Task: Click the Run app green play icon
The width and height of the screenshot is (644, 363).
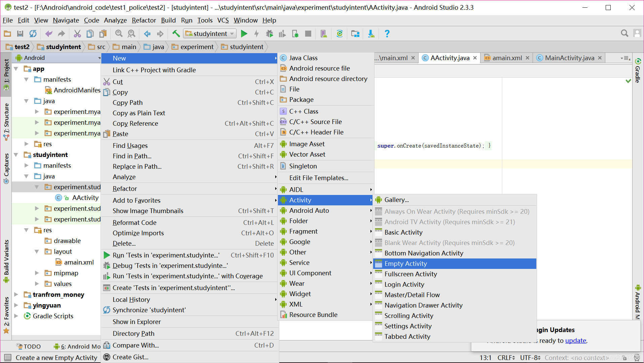Action: coord(244,34)
